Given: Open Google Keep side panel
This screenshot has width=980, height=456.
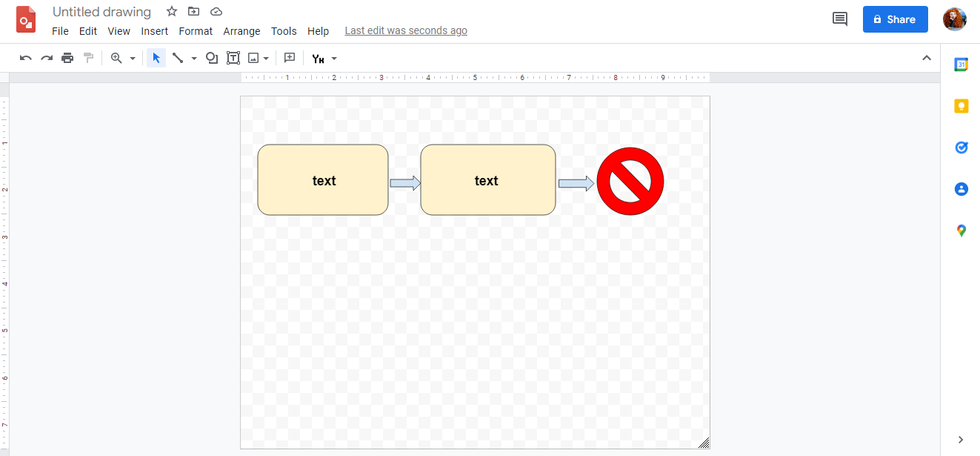Looking at the screenshot, I should point(961,106).
